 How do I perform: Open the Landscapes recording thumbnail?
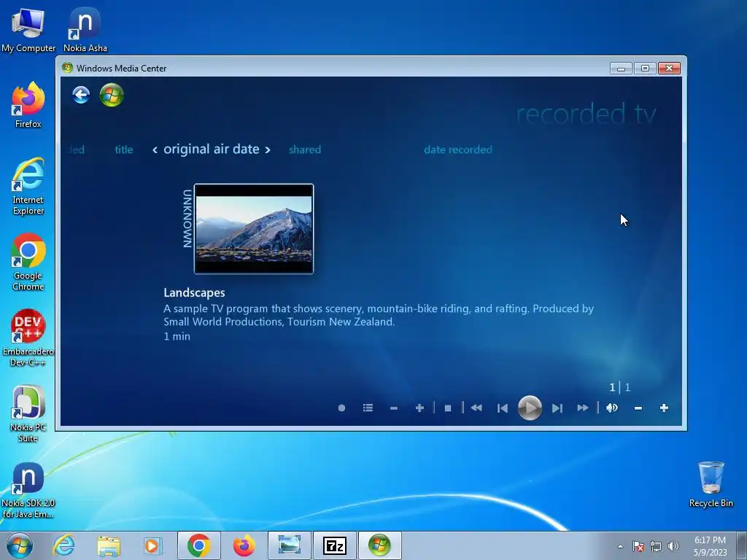click(x=254, y=229)
